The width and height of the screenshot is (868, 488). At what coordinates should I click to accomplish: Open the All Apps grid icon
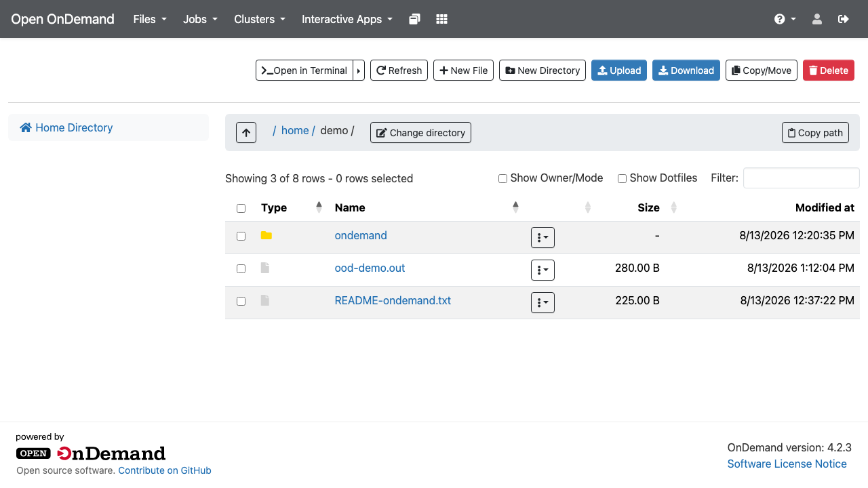(x=441, y=19)
